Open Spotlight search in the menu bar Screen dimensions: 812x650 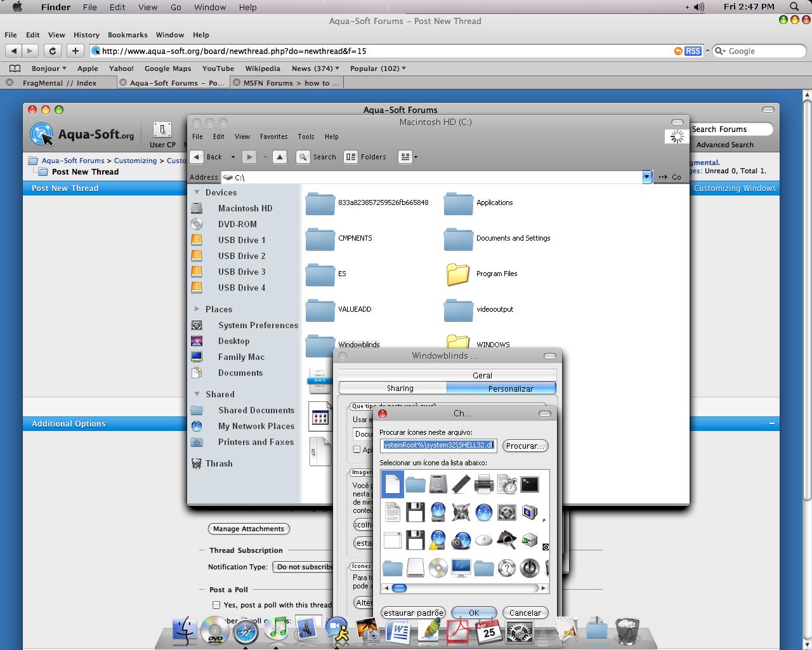click(x=794, y=7)
